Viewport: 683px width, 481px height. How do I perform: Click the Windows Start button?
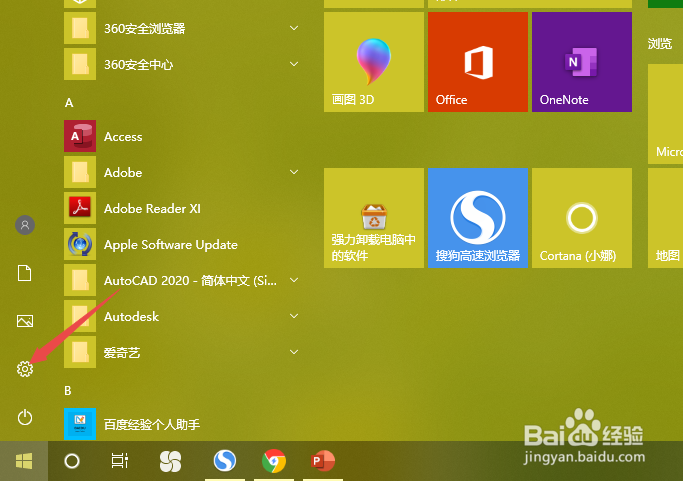point(24,461)
